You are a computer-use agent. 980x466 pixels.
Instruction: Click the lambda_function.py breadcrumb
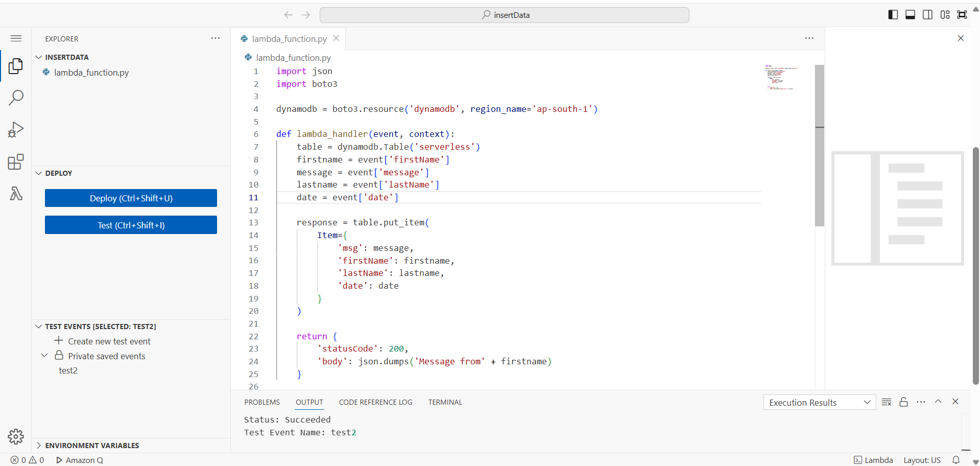288,58
